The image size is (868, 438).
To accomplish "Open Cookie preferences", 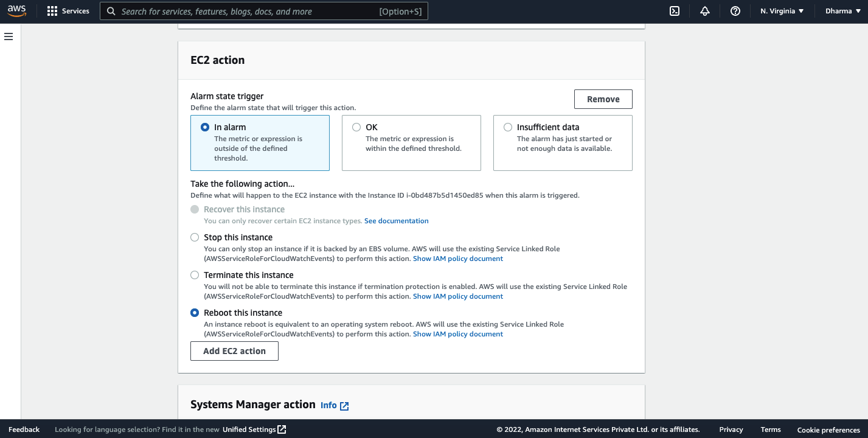I will point(828,429).
